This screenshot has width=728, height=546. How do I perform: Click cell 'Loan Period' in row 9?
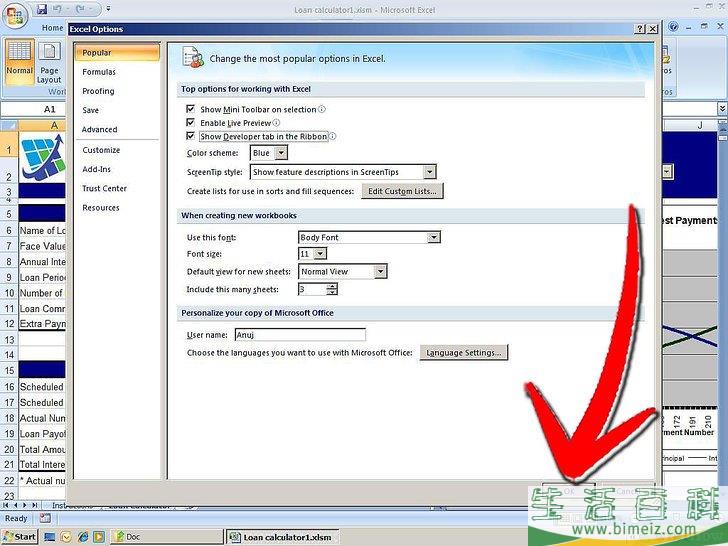point(42,278)
